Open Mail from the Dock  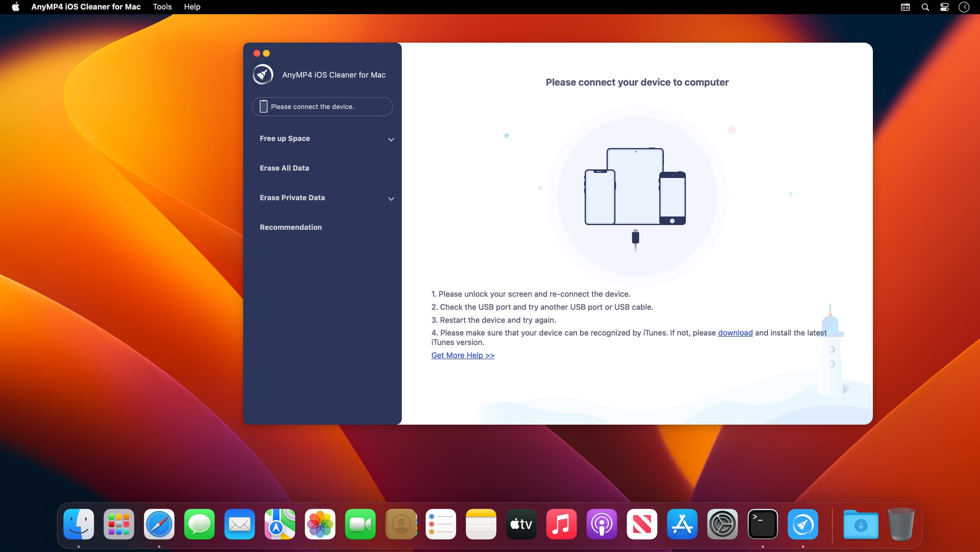click(x=240, y=524)
